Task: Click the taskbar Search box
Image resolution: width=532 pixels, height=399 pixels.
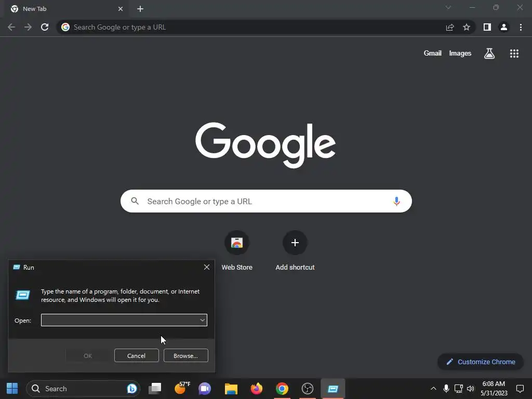Action: pyautogui.click(x=83, y=389)
